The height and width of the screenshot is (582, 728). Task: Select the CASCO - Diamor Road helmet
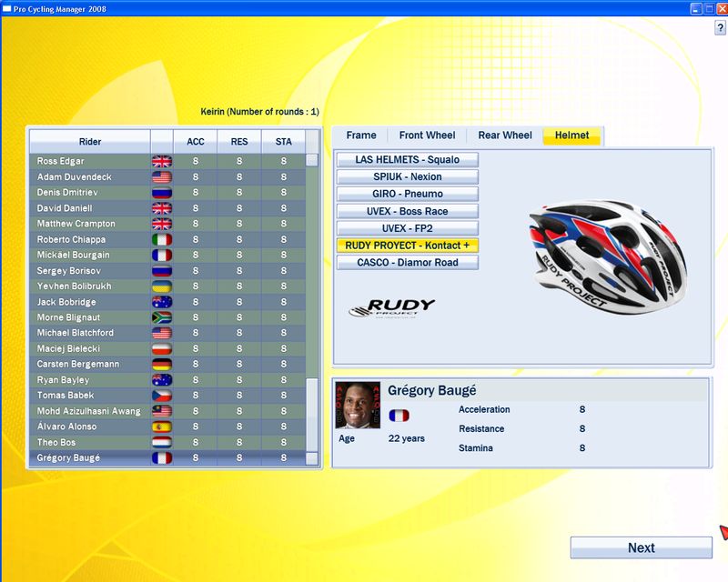(409, 262)
